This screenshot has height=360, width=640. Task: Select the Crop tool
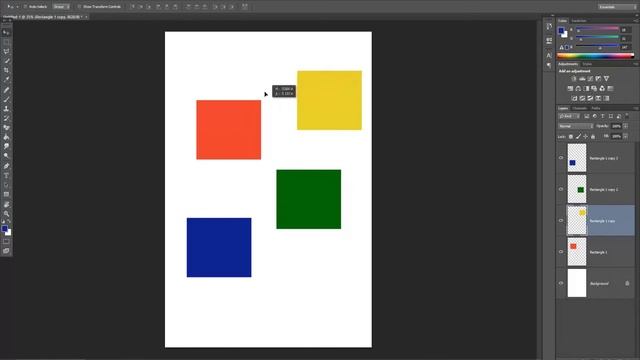point(6,70)
